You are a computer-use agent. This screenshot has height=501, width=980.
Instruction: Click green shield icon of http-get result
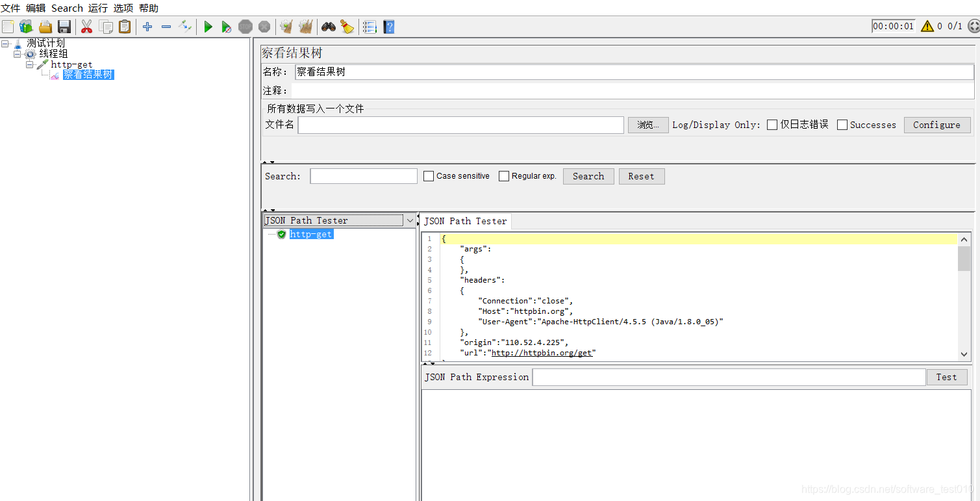pos(281,234)
